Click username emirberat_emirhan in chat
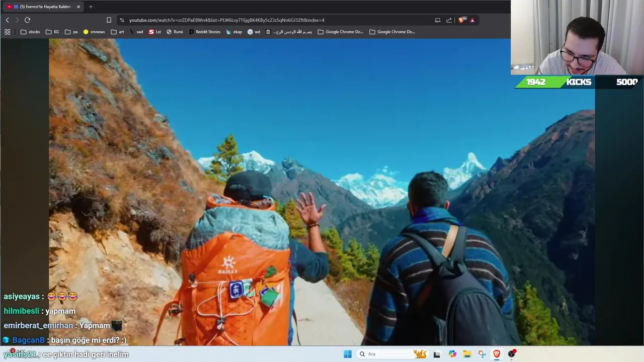This screenshot has width=644, height=362. (38, 325)
